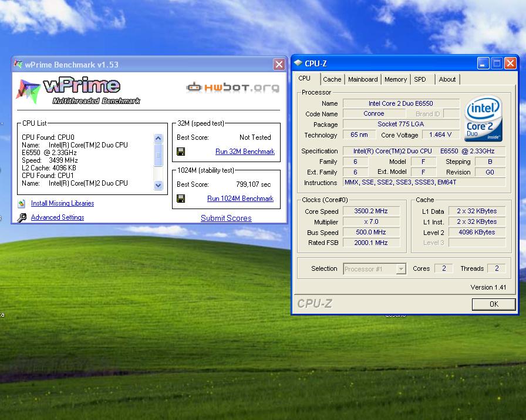Click the L1 Data value '2 x 32 KBytes'
The image size is (526, 420).
477,211
